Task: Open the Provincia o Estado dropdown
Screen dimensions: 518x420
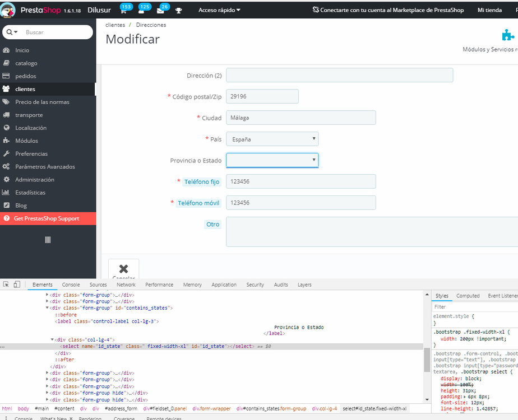Action: click(272, 160)
